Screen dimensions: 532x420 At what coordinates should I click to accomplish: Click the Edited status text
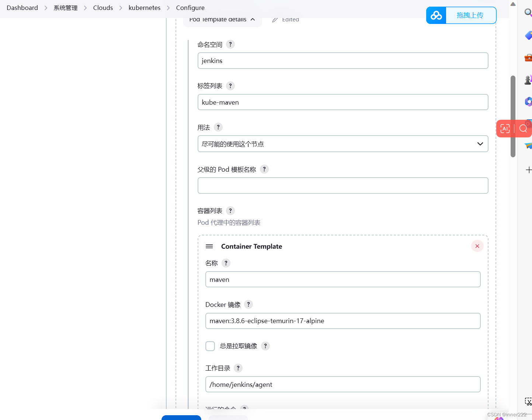click(291, 20)
